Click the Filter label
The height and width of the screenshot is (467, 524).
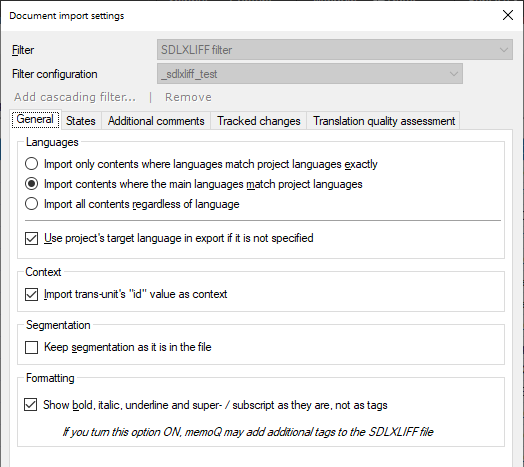click(23, 50)
